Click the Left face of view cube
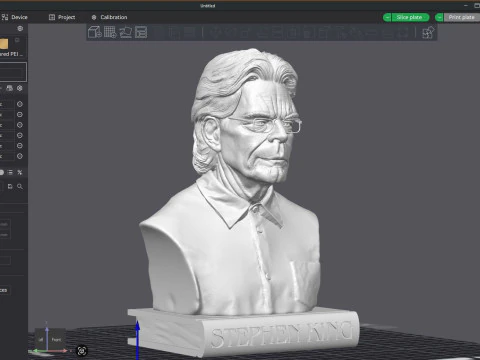The image size is (480, 360). pos(41,340)
